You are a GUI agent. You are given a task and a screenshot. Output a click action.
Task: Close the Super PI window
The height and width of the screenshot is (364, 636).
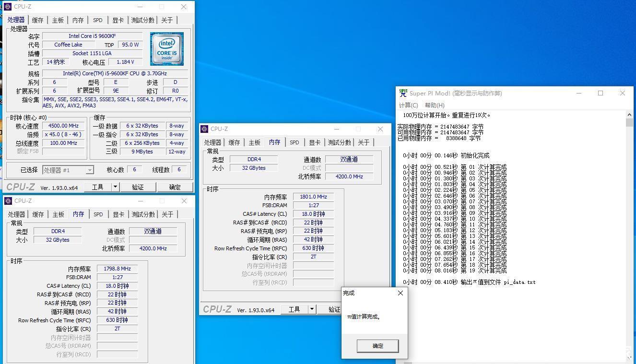click(623, 93)
